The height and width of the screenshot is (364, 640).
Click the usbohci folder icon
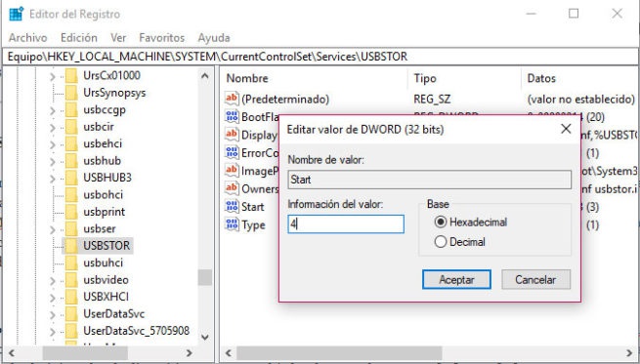(71, 195)
